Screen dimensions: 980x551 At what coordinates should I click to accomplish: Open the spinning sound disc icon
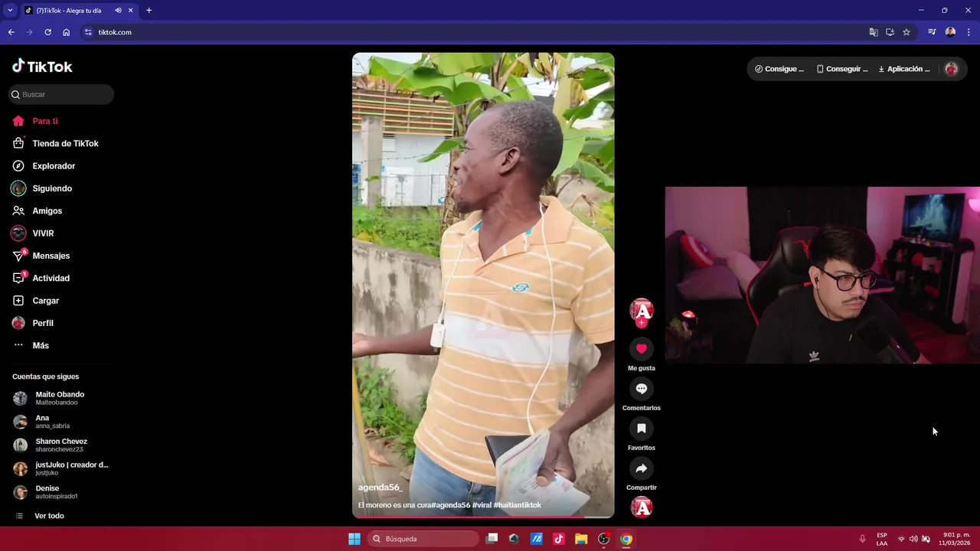[642, 507]
